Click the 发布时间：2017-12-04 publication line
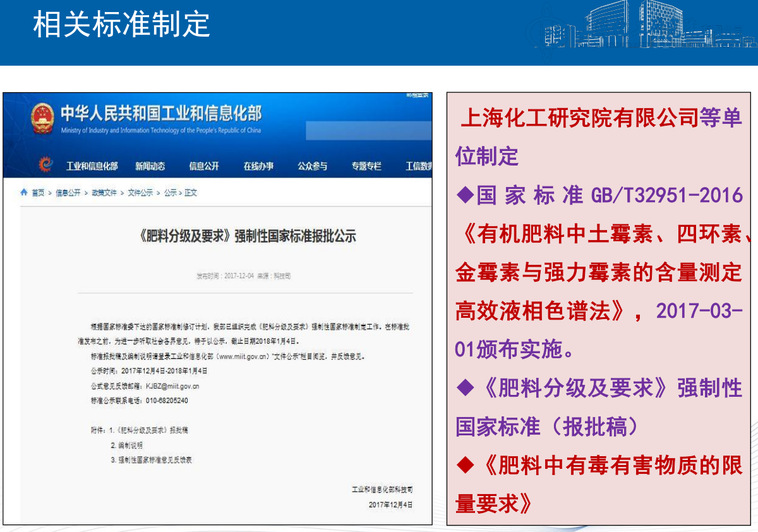 coord(244,276)
